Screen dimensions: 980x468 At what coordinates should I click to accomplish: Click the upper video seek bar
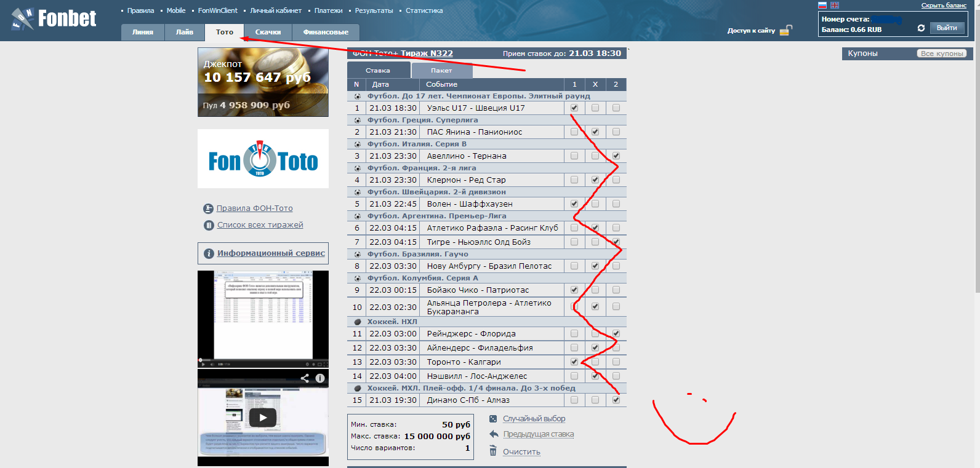pyautogui.click(x=263, y=359)
